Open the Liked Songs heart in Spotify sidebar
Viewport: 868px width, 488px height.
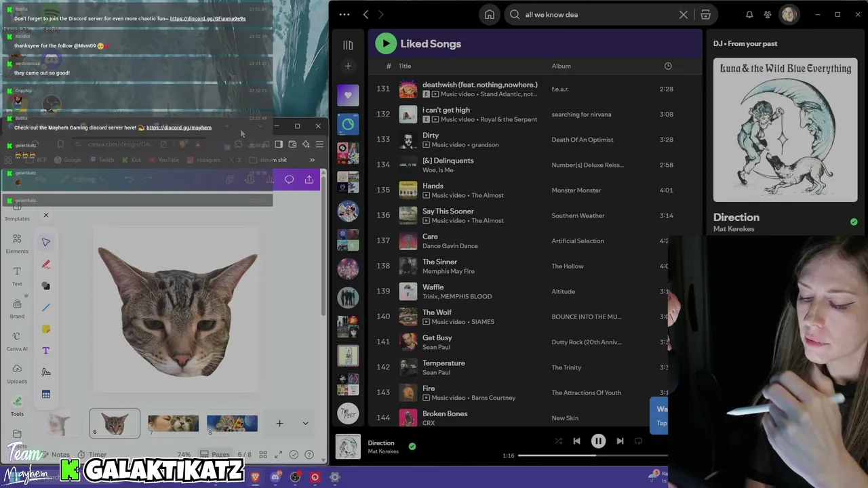pyautogui.click(x=348, y=96)
